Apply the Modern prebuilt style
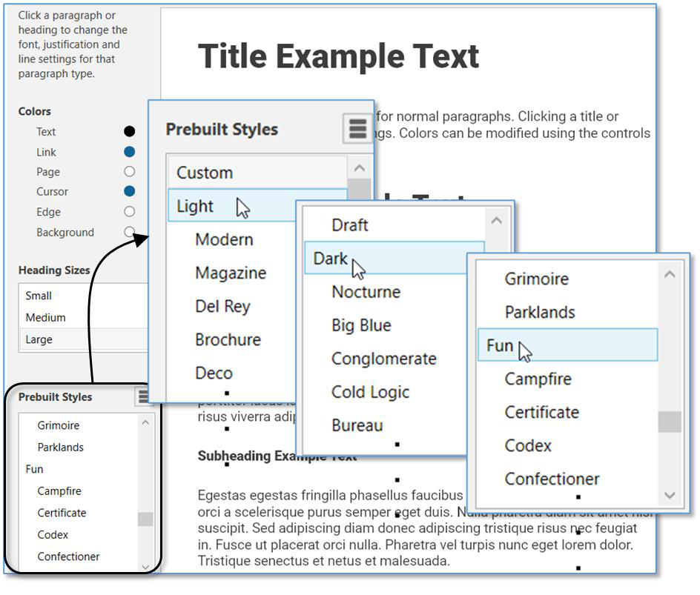 coord(224,240)
